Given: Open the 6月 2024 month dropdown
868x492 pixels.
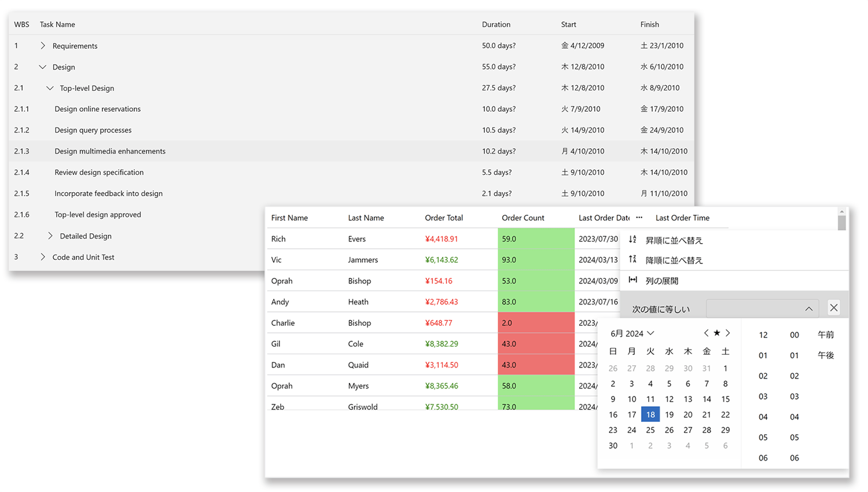Looking at the screenshot, I should click(632, 333).
